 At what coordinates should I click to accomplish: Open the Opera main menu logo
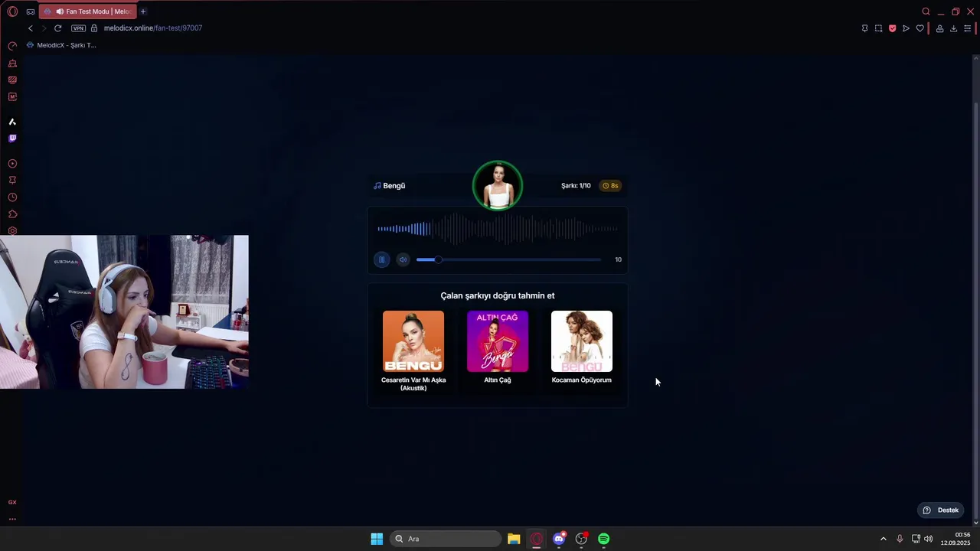click(12, 11)
